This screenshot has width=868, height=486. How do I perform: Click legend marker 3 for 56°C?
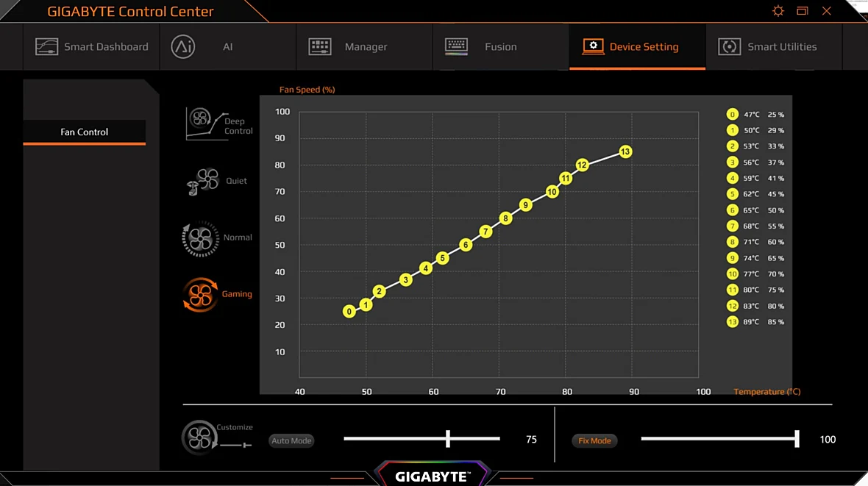tap(732, 162)
